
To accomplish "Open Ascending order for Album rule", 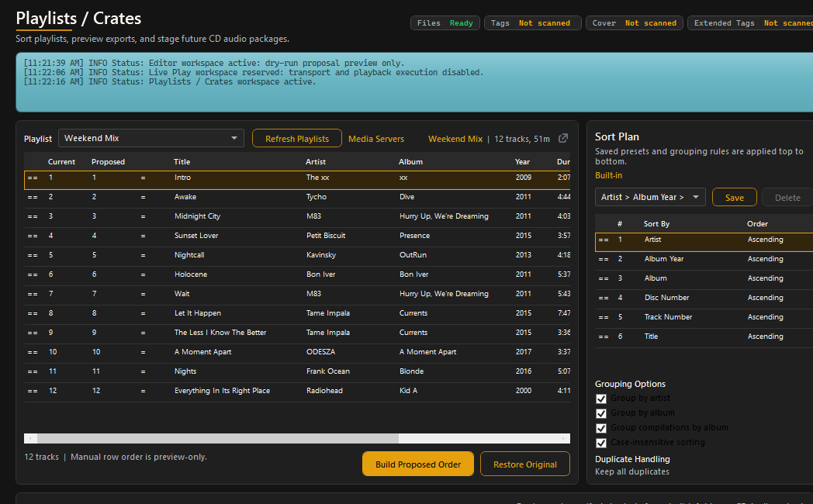I will (766, 278).
